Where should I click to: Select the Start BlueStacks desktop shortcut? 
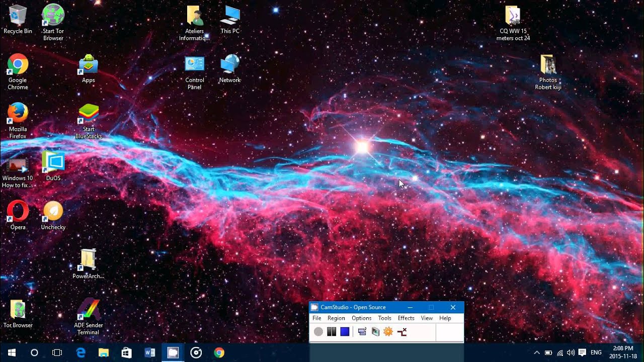point(89,121)
